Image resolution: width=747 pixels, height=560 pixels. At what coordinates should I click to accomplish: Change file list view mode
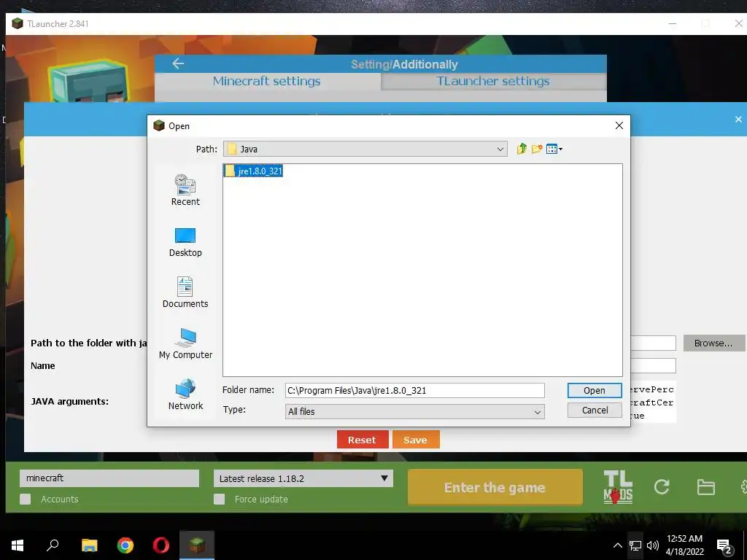click(x=554, y=149)
